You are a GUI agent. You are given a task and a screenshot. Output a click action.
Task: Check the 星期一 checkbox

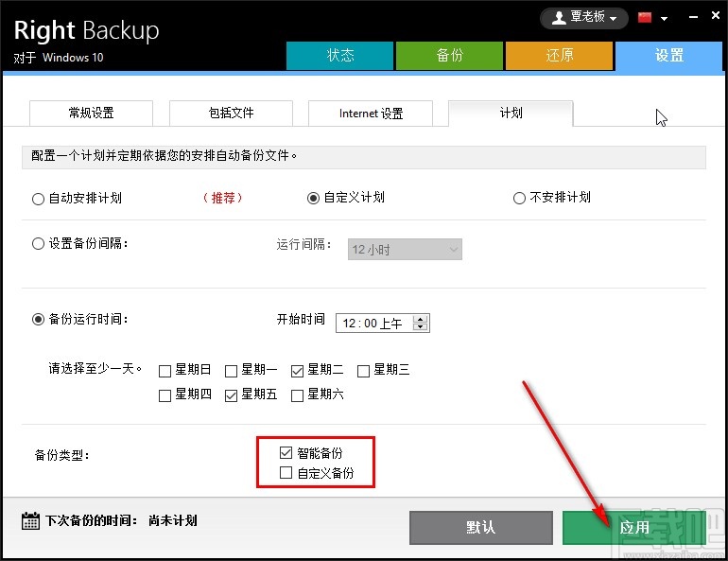[x=231, y=371]
